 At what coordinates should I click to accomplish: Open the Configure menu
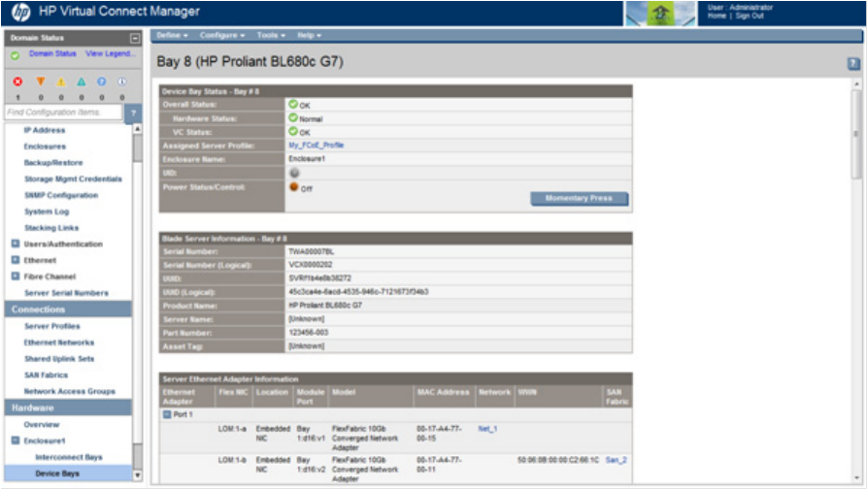(x=222, y=35)
